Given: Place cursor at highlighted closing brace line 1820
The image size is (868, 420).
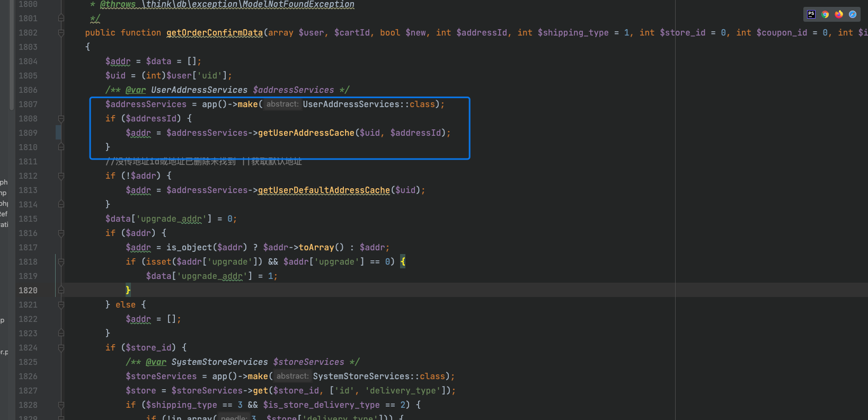Looking at the screenshot, I should 128,290.
